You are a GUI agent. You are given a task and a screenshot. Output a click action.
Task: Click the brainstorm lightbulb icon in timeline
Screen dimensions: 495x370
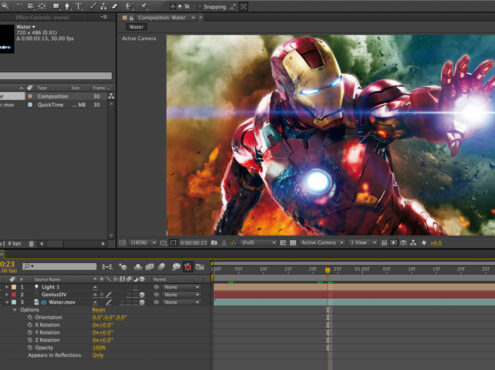176,267
